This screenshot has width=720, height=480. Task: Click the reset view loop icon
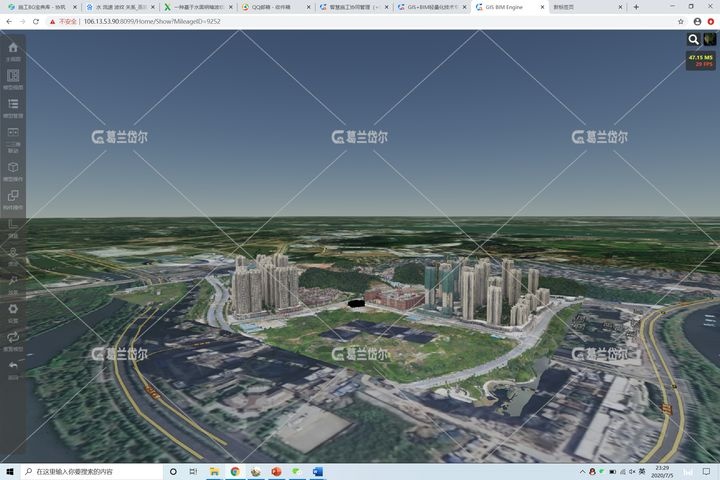point(13,337)
